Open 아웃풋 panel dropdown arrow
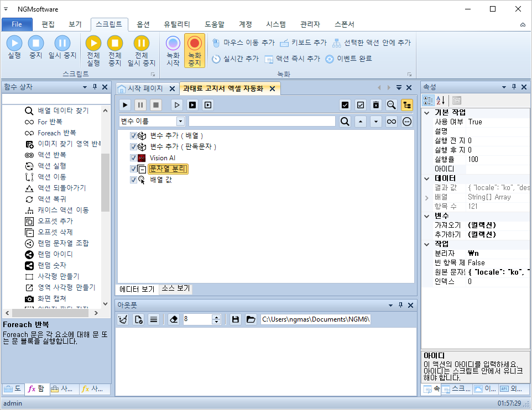The image size is (532, 410). (x=390, y=306)
